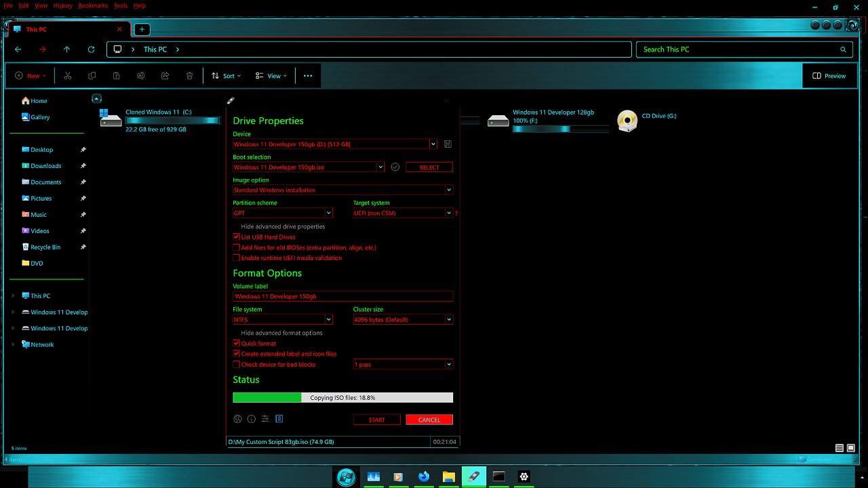
Task: Click the checksum checkmark icon beside Boot selection
Action: click(395, 167)
